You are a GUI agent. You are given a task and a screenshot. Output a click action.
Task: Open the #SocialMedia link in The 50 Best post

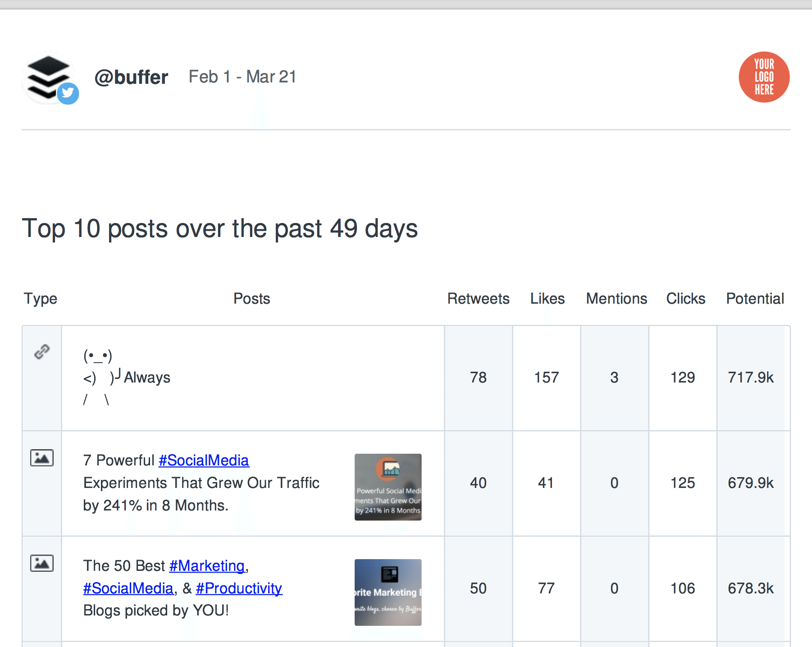click(x=128, y=588)
